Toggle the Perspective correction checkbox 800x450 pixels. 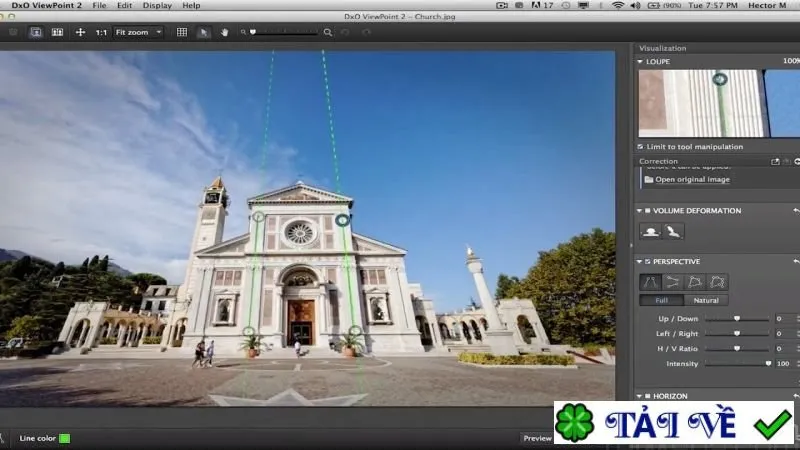[647, 262]
